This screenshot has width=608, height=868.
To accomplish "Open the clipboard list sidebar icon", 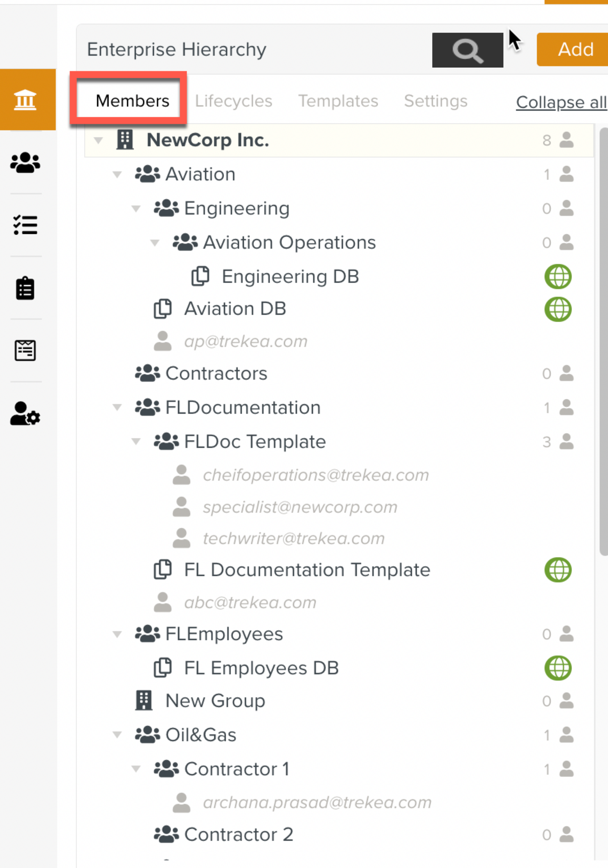I will [25, 288].
